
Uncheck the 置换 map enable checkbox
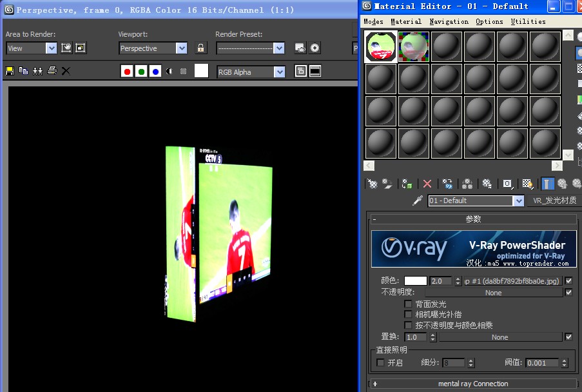(568, 337)
